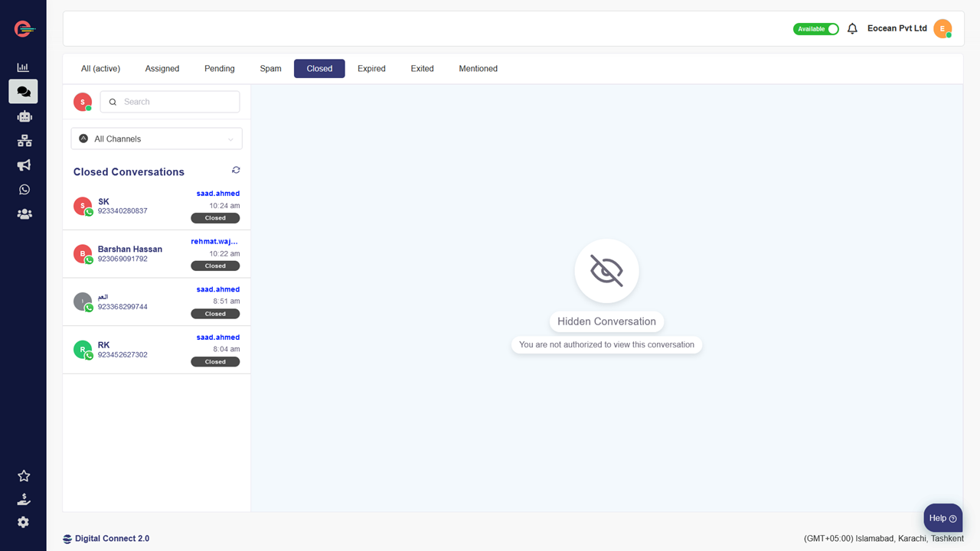This screenshot has height=551, width=980.
Task: Open the billing hand-dollar icon in sidebar
Action: coord(24,499)
